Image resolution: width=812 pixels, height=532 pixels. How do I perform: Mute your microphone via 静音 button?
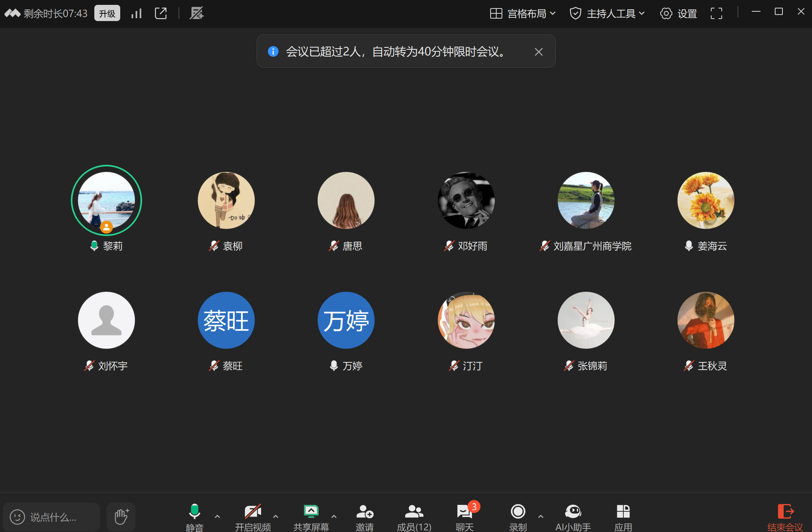pos(195,514)
